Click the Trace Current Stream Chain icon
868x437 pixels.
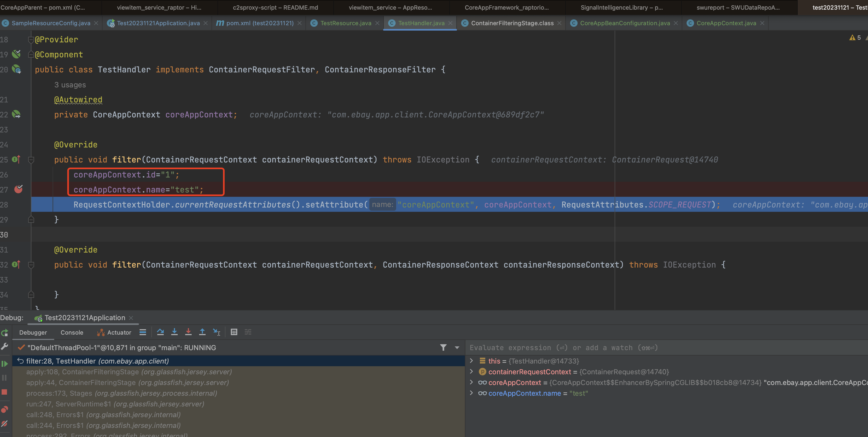click(248, 332)
